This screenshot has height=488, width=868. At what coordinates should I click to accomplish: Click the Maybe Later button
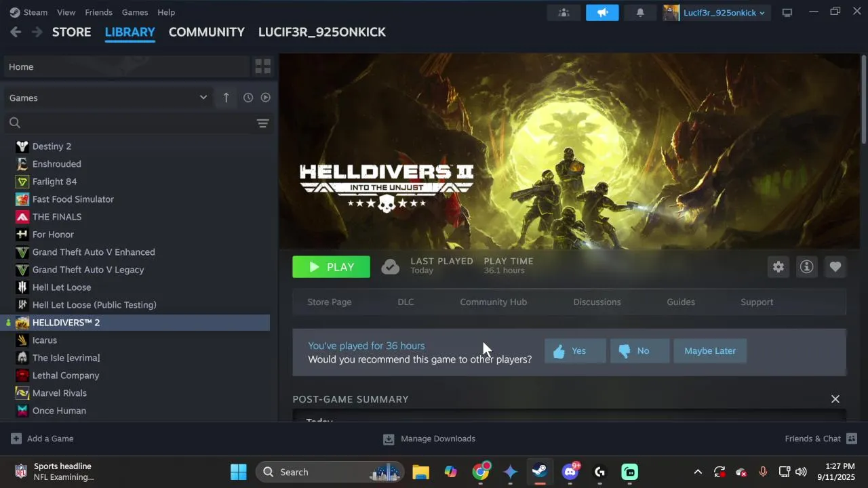710,351
